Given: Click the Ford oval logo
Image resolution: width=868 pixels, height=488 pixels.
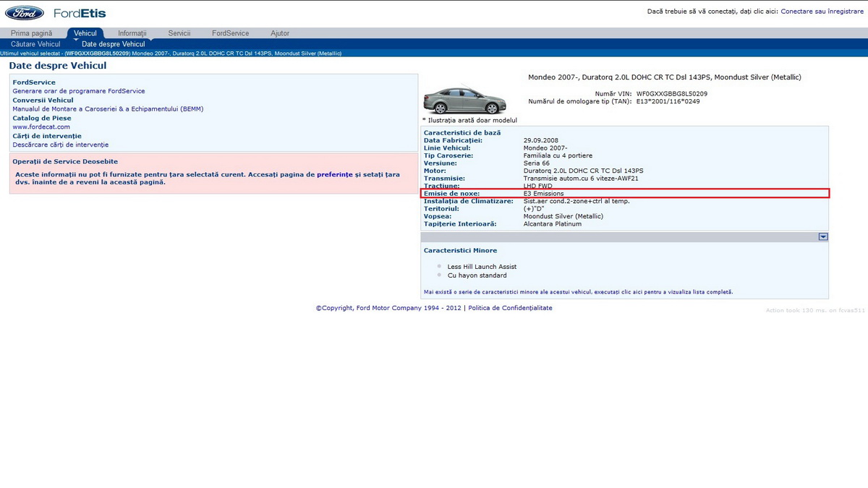Looking at the screenshot, I should (x=25, y=13).
